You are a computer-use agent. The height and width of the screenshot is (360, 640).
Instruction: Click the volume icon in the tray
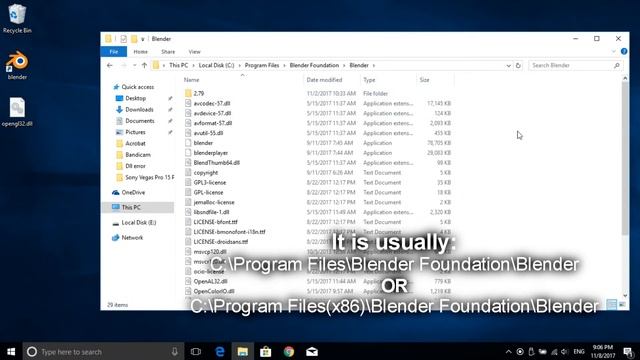(564, 351)
